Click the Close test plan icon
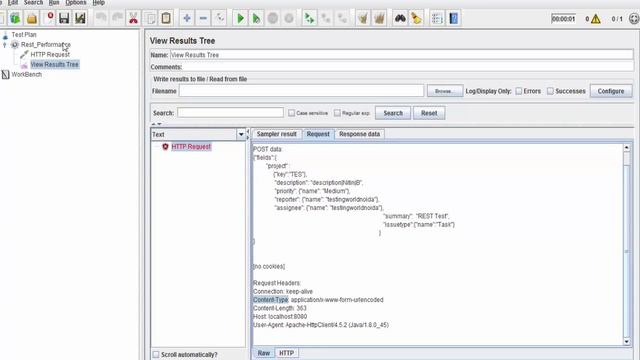640x360 pixels. pyautogui.click(x=50, y=18)
